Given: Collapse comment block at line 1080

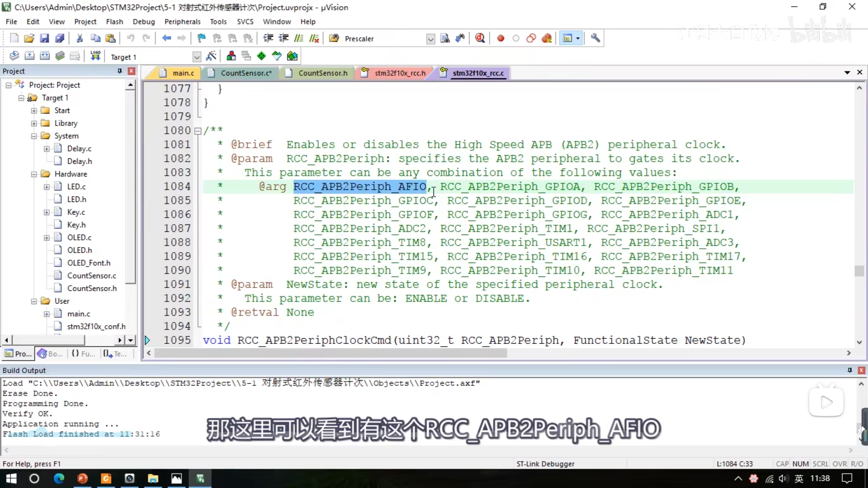Looking at the screenshot, I should 198,131.
